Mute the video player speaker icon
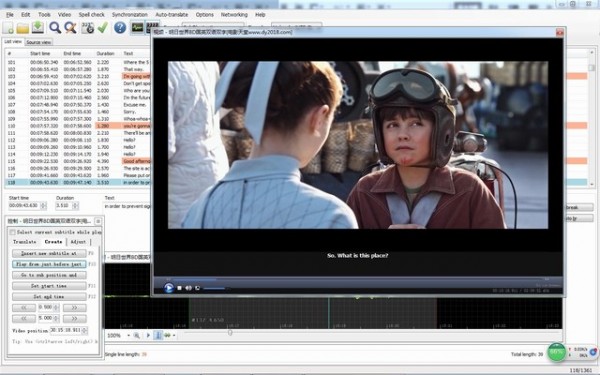 188,288
